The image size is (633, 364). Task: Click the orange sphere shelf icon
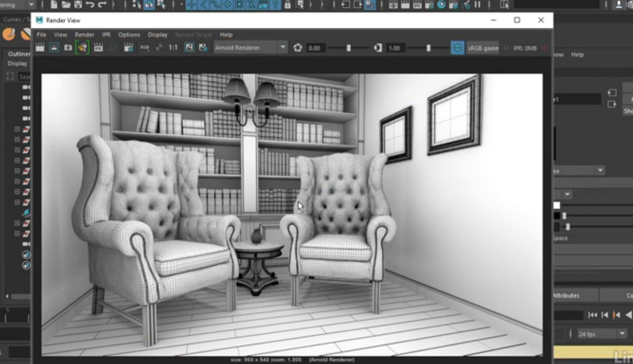tap(9, 34)
